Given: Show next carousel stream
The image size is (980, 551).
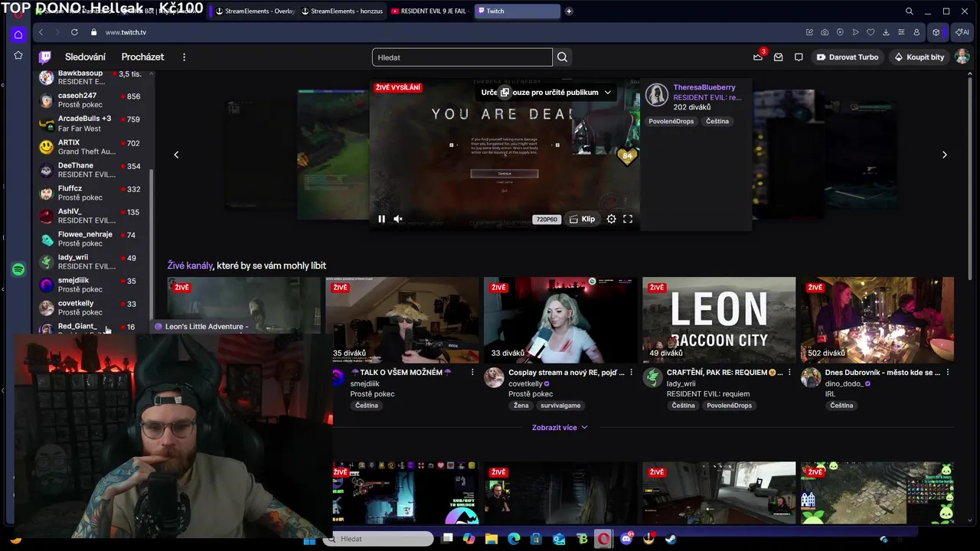Looking at the screenshot, I should (x=944, y=155).
